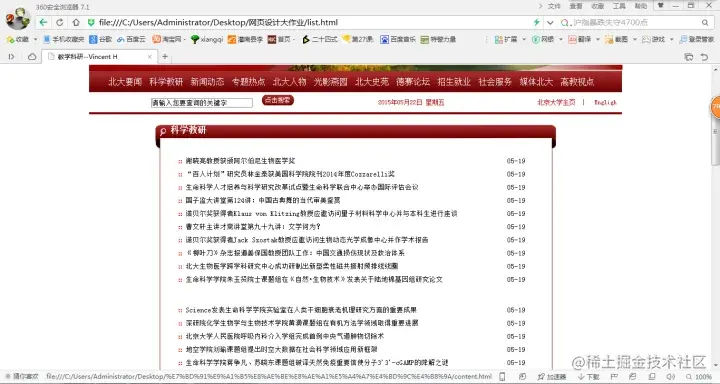The width and height of the screenshot is (720, 384).
Task: Click the 游戏 games toolbar icon
Action: [653, 40]
